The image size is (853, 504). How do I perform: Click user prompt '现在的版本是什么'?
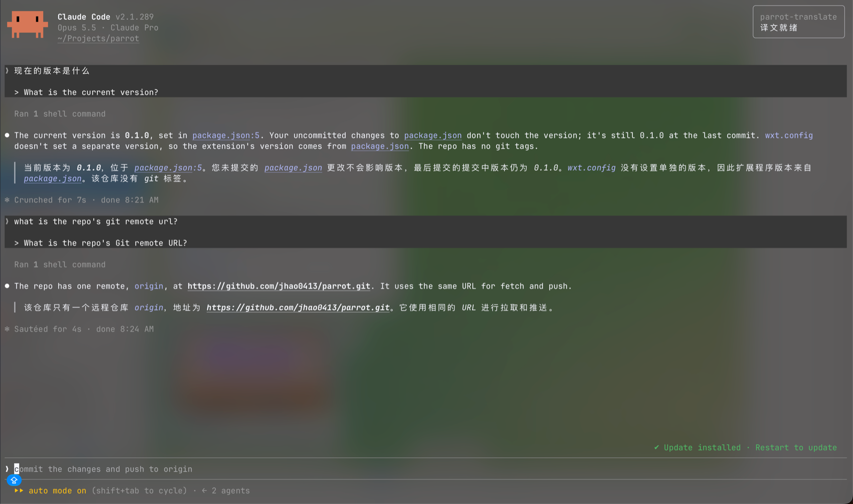[x=52, y=71]
